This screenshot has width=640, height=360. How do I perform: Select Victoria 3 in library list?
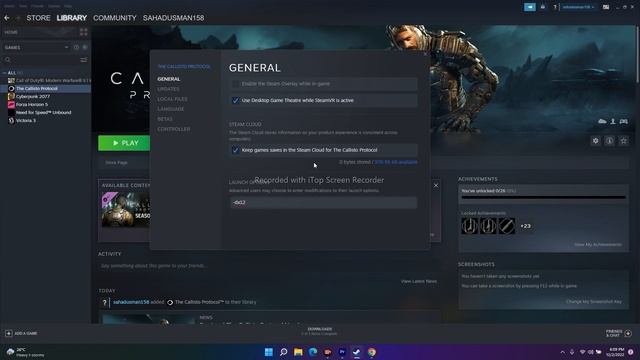pos(25,121)
